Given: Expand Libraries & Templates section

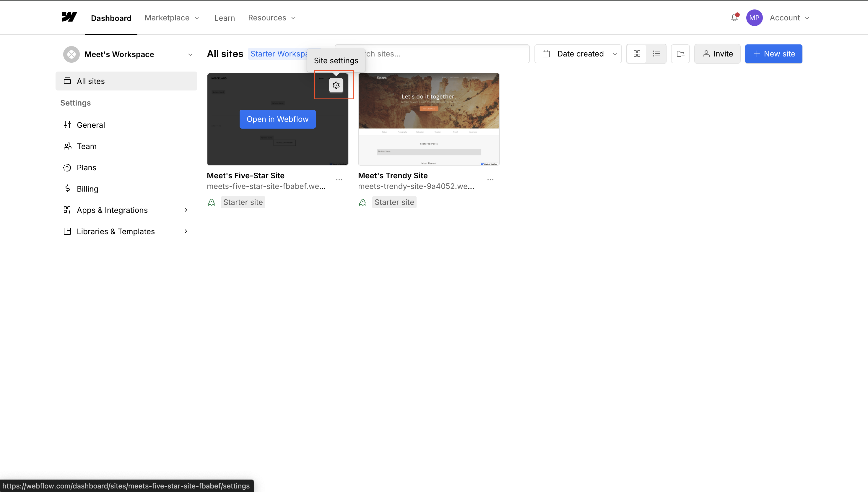Looking at the screenshot, I should [x=186, y=232].
